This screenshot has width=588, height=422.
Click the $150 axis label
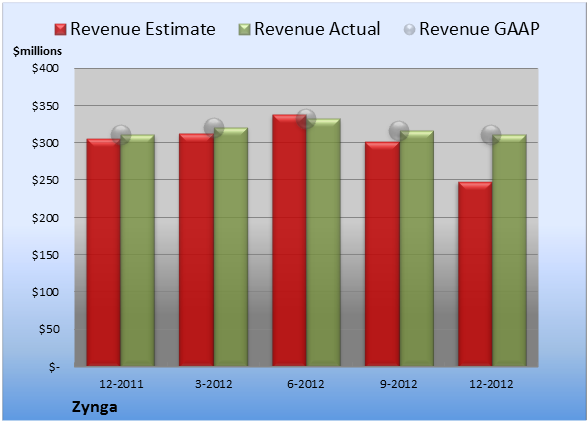coord(45,255)
